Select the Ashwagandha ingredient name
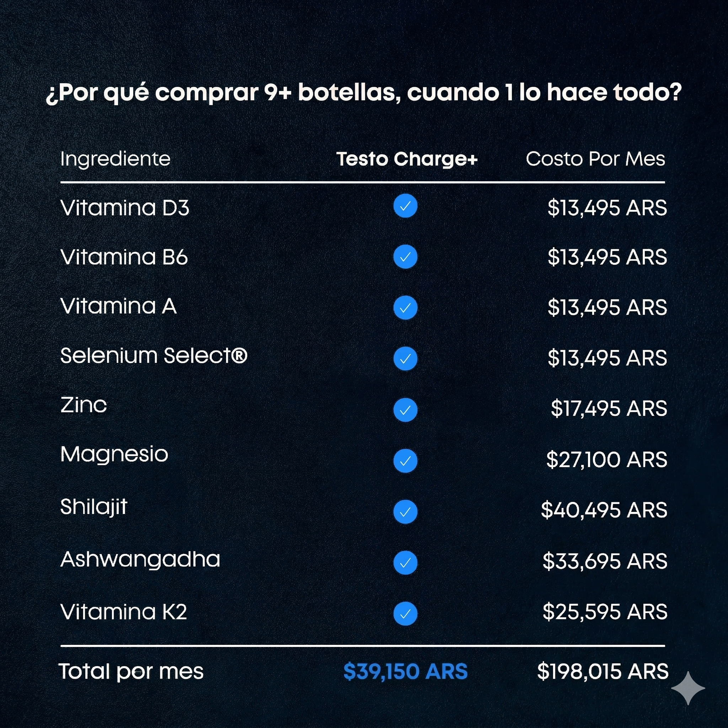This screenshot has width=728, height=728. point(140,560)
